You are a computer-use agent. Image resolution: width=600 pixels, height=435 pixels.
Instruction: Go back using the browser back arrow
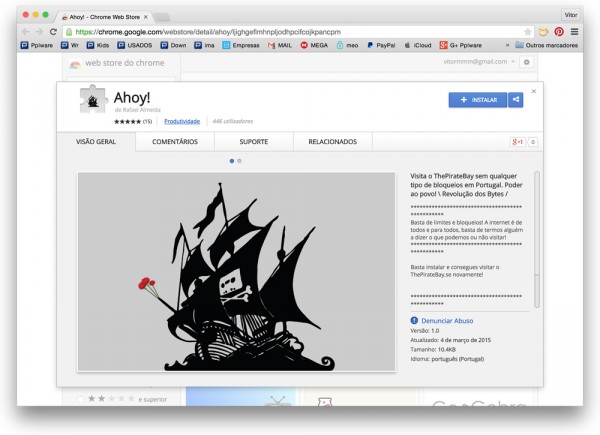click(x=26, y=32)
